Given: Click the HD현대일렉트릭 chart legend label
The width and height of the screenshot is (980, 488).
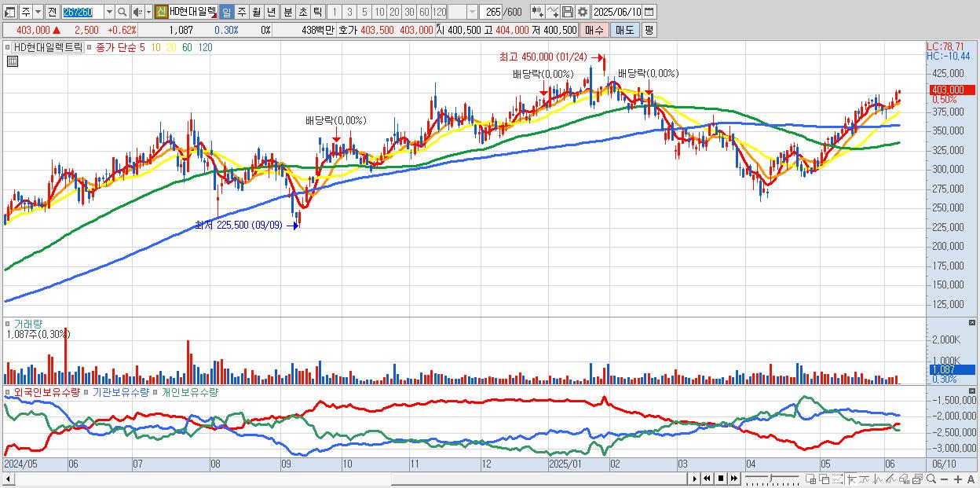Looking at the screenshot, I should pos(47,47).
